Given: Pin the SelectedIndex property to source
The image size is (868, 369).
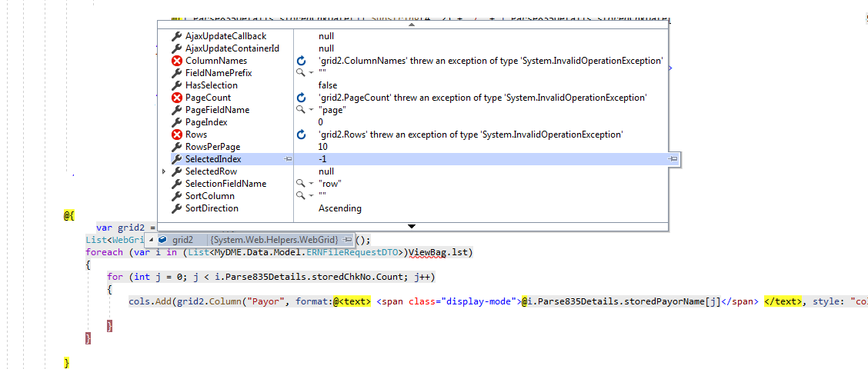Looking at the screenshot, I should [x=287, y=159].
